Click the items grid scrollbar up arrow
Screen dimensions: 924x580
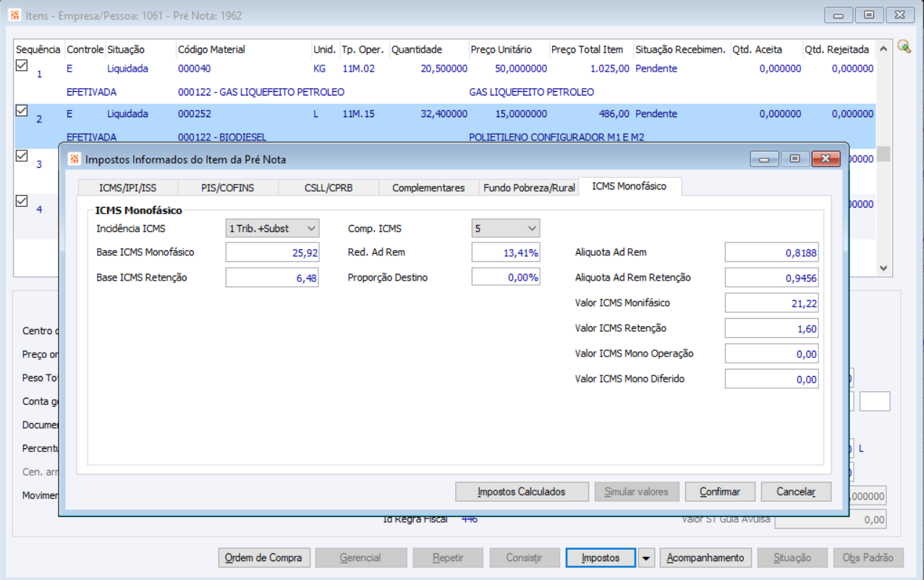(x=883, y=50)
